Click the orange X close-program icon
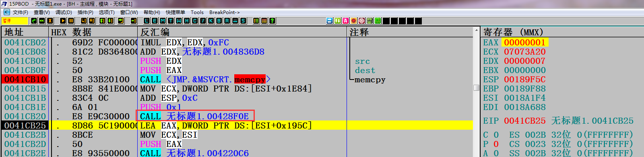 50,20
